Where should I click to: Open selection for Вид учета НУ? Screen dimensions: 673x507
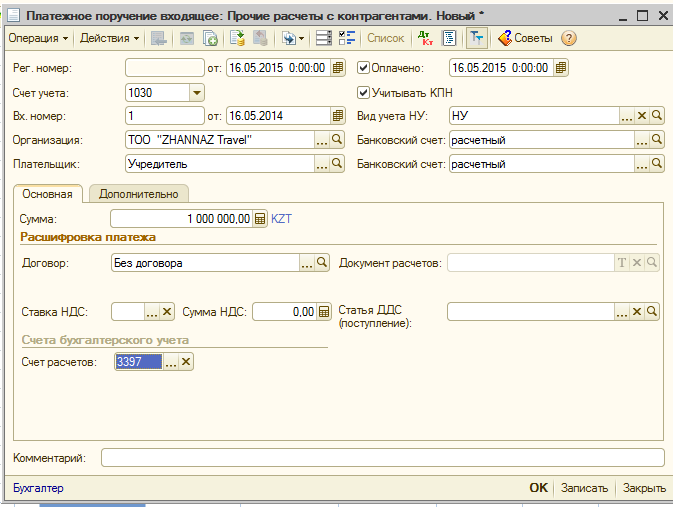click(x=626, y=116)
